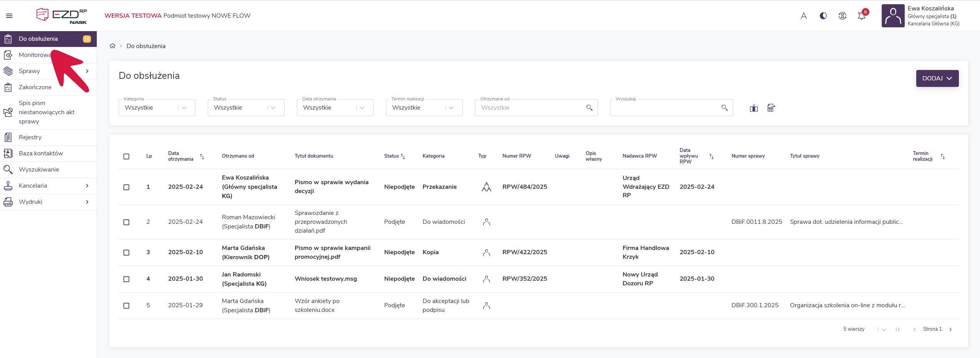Image resolution: width=980 pixels, height=358 pixels.
Task: Open the notifications bell icon
Action: click(x=861, y=16)
